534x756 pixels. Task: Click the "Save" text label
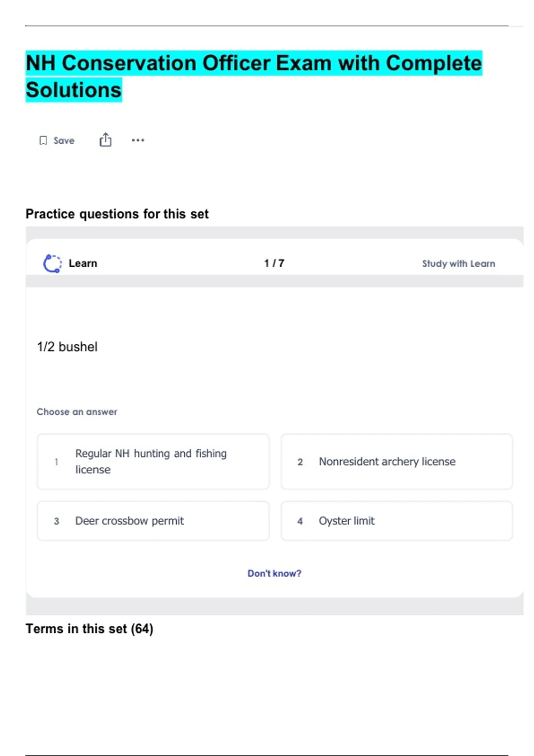tap(64, 141)
